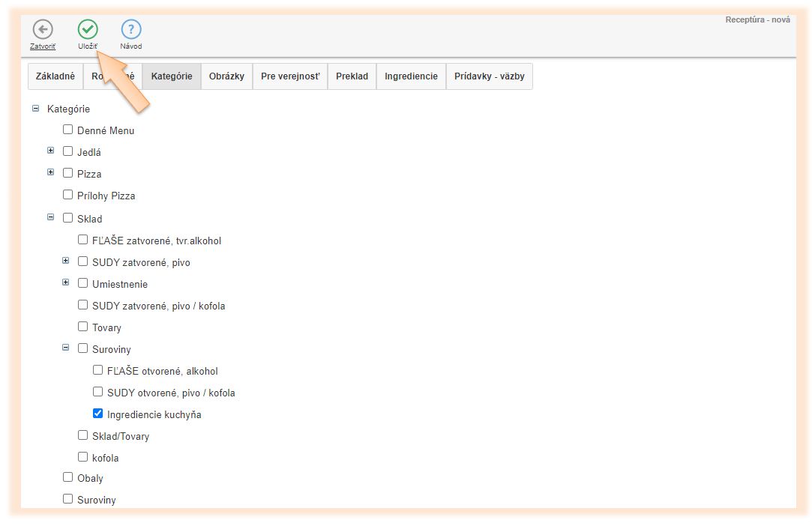Click the Tovary category label
Screen dimensions: 812x526
tap(106, 328)
